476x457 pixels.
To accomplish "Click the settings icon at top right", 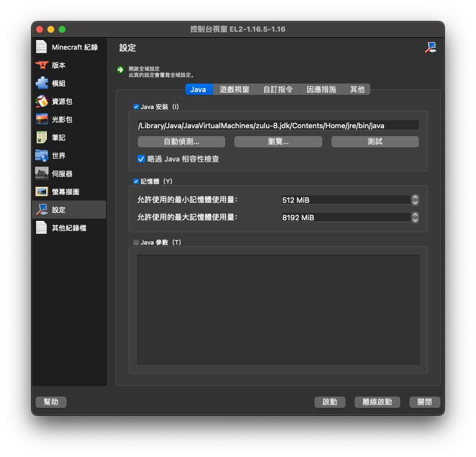I will [431, 48].
